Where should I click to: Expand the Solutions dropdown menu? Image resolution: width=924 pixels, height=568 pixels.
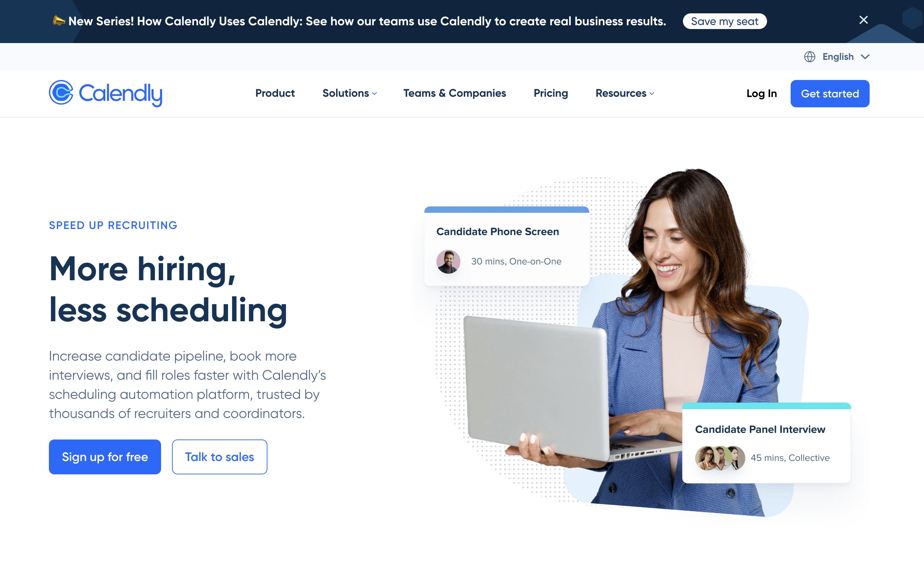coord(349,93)
